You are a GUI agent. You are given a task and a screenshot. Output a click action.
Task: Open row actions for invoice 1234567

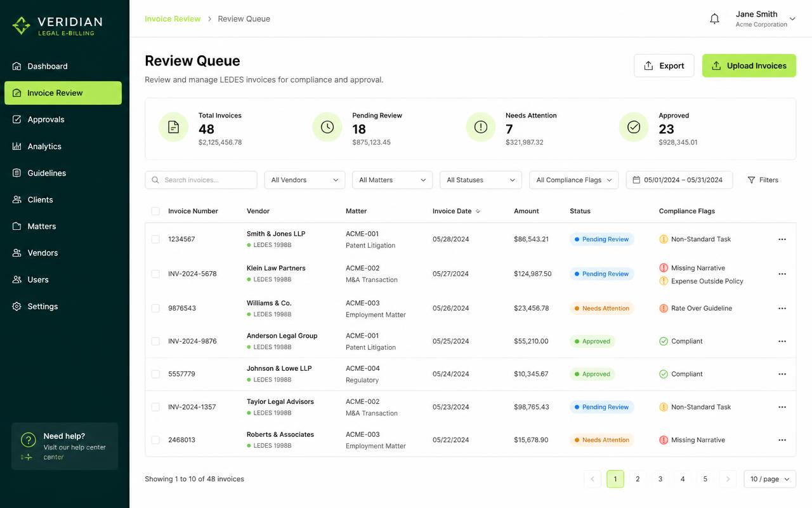(x=782, y=239)
